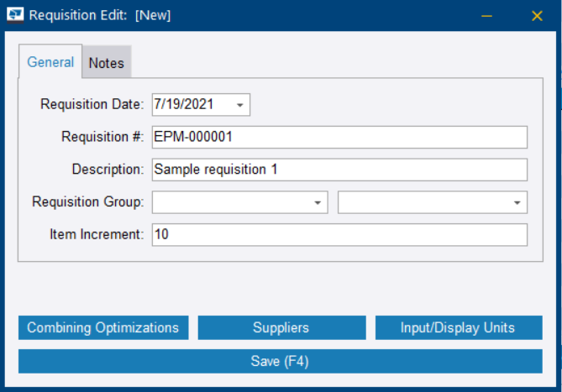The image size is (562, 392).
Task: Expand the Requisition Date picker arrow
Action: [239, 105]
